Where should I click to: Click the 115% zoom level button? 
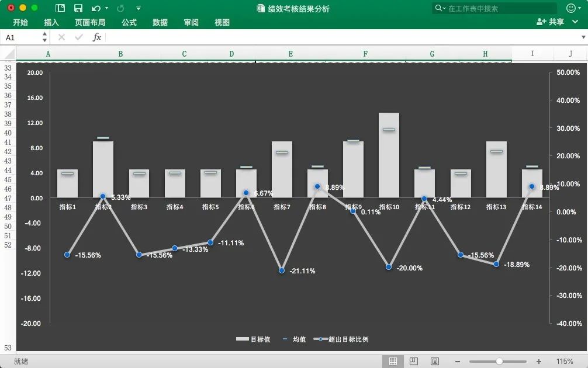coord(565,362)
